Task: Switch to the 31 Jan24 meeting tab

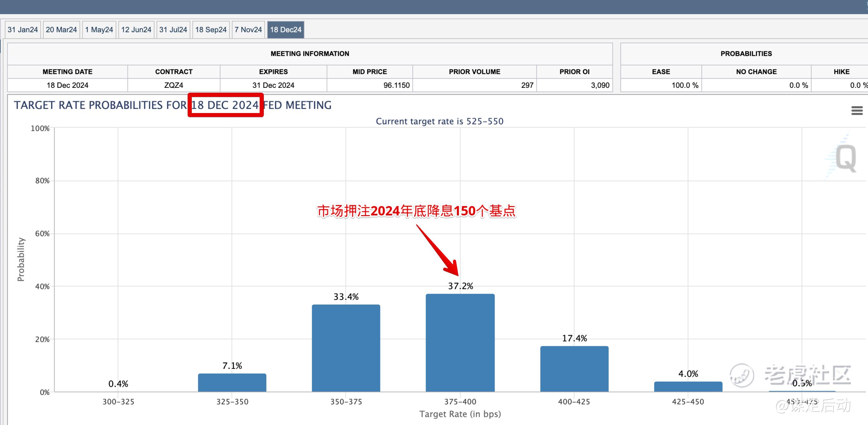Action: coord(23,30)
